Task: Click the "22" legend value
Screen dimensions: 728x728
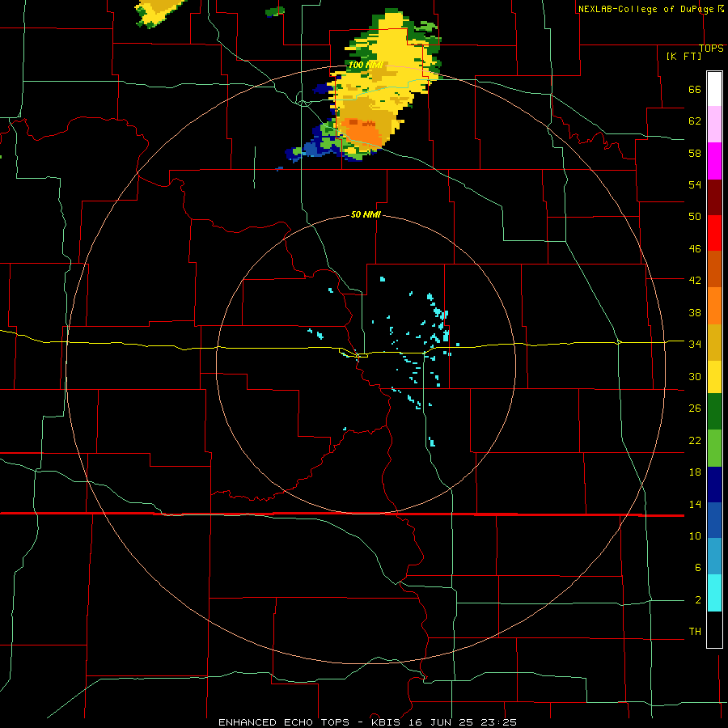Action: (695, 440)
